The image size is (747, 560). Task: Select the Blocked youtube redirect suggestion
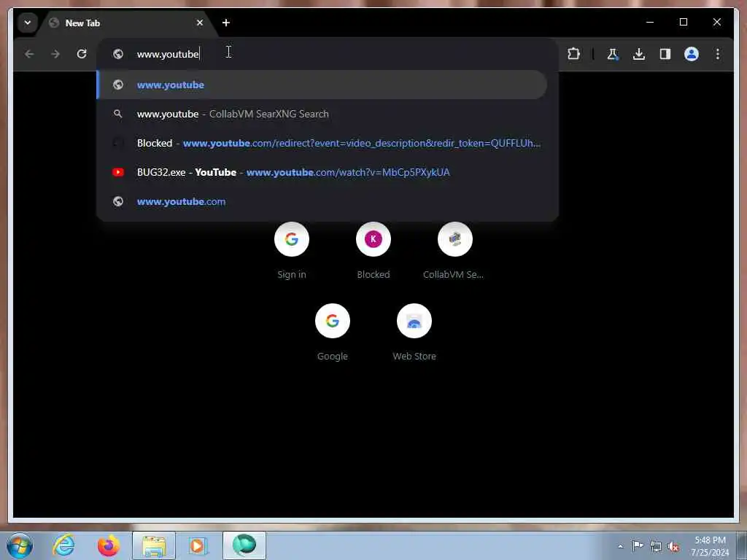(322, 143)
